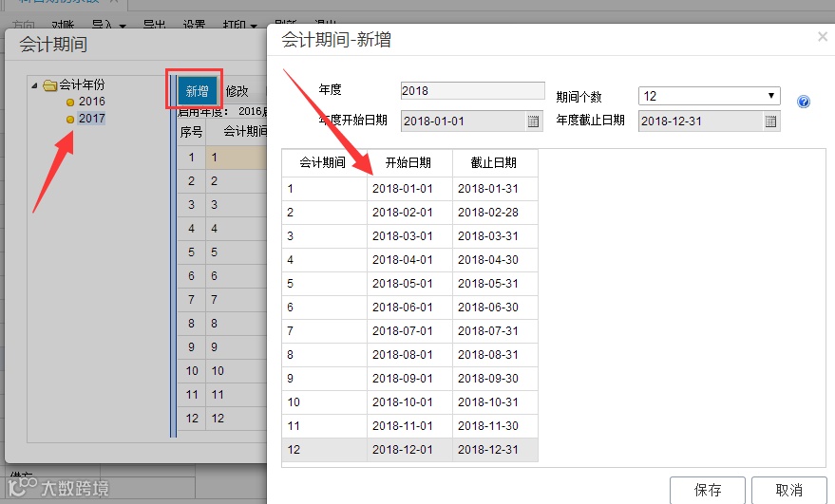Click the 会计期间 column header
This screenshot has width=835, height=504.
click(324, 163)
